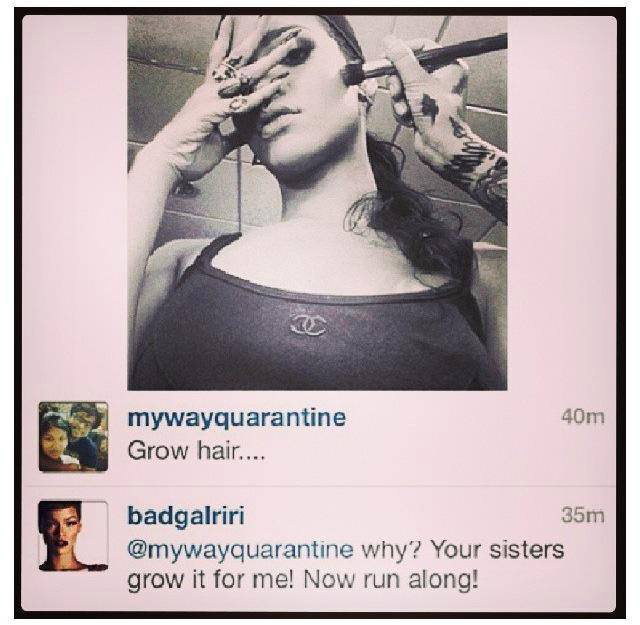Screen dimensions: 640x625
Task: Click the Chanel logo on the top
Action: (x=308, y=326)
